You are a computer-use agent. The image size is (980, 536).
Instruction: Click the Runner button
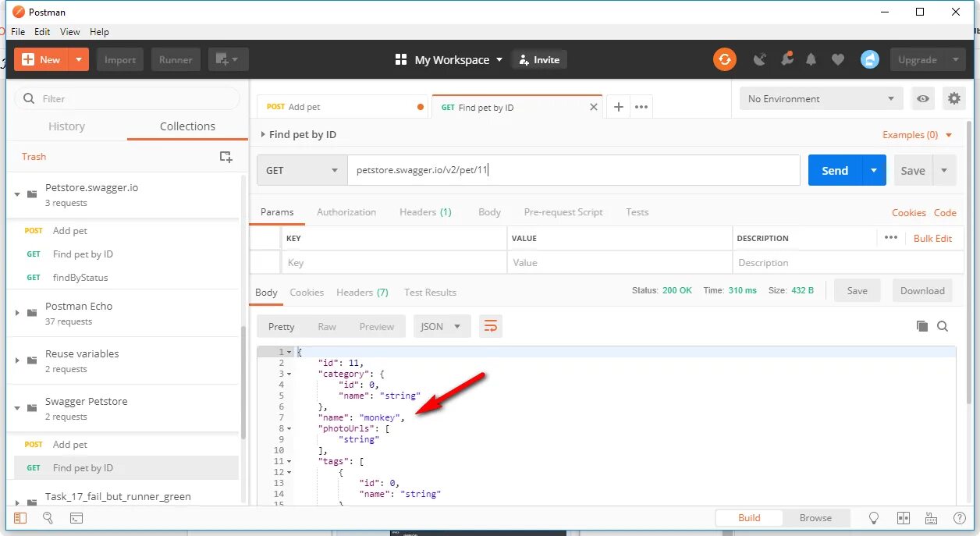[176, 59]
